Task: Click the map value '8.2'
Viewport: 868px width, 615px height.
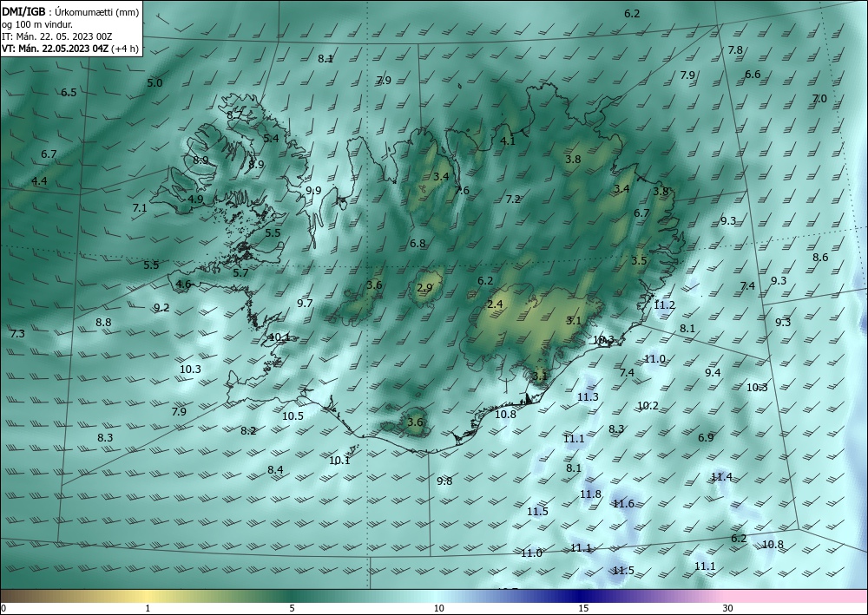Action: pos(248,431)
